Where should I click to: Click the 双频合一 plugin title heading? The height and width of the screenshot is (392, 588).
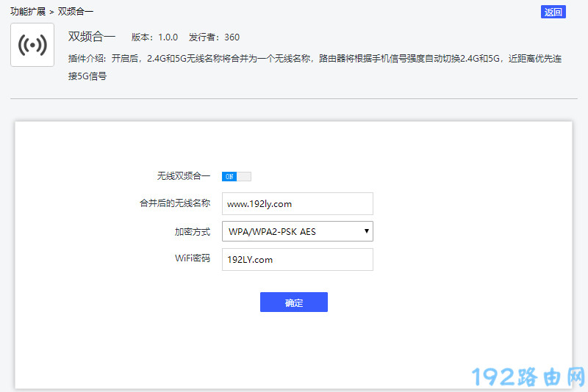coord(91,37)
